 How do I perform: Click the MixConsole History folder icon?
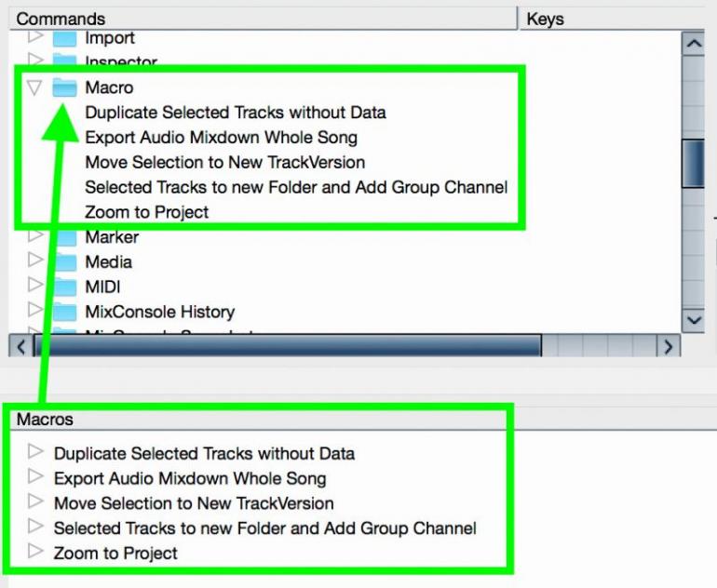pos(64,312)
